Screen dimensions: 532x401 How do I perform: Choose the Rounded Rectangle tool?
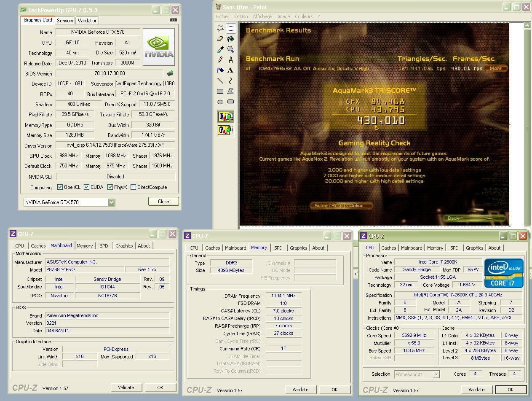coord(231,102)
